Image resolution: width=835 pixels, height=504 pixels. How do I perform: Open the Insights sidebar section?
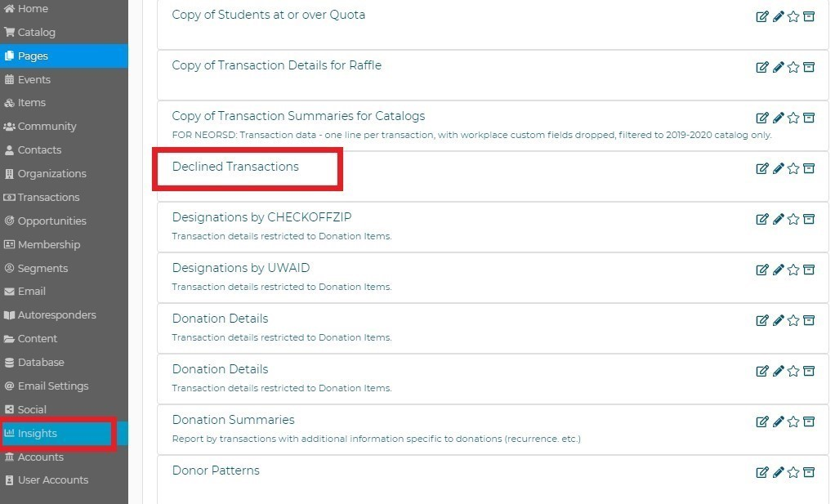tap(37, 433)
